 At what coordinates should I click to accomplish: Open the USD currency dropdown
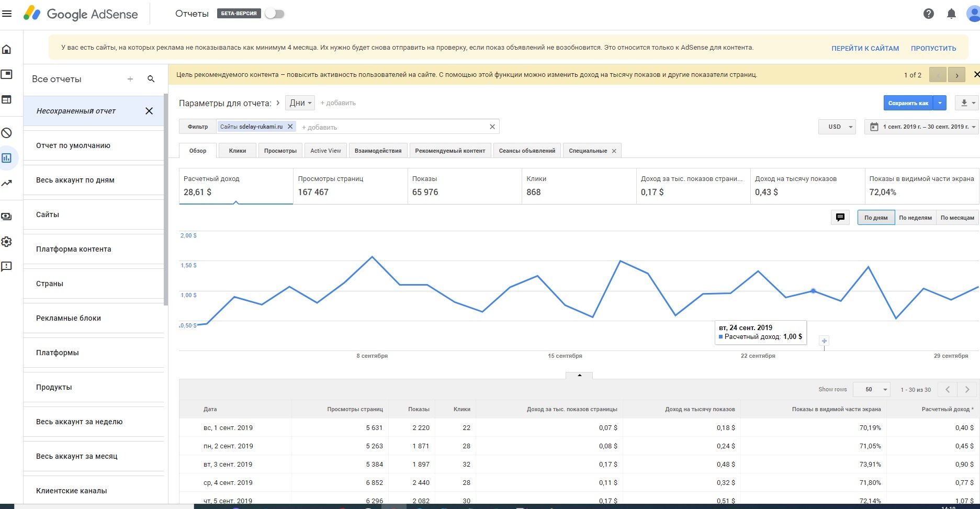(837, 127)
